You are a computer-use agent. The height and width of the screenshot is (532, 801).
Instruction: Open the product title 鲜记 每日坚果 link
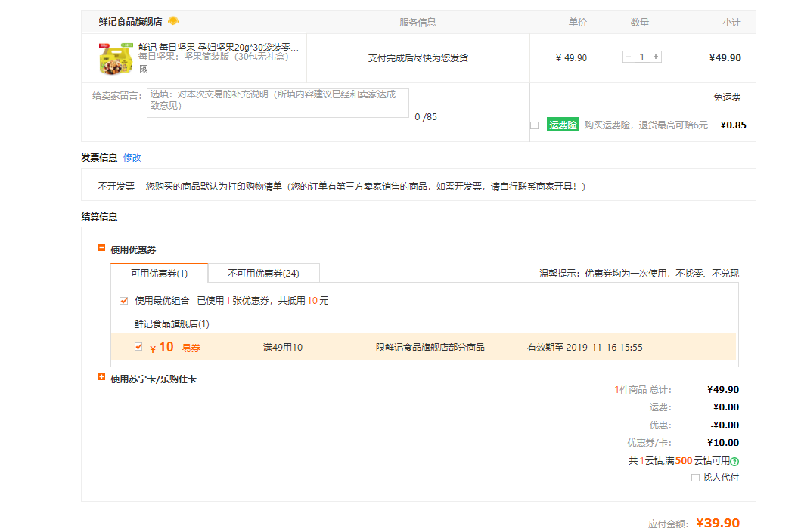(x=219, y=47)
